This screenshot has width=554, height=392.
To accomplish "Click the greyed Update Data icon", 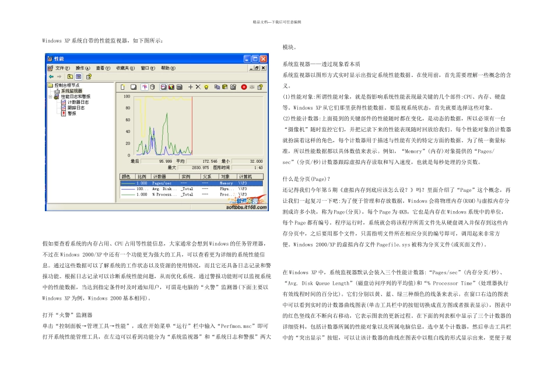I will (252, 87).
